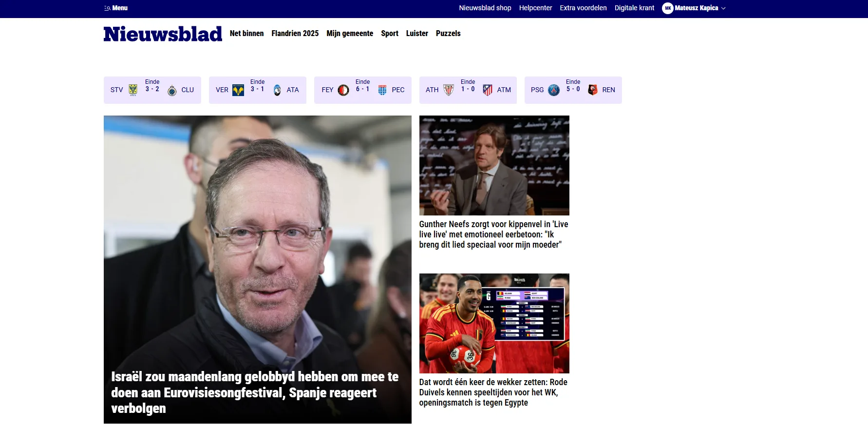Expand the Mateusz Kapica account dropdown

click(723, 8)
